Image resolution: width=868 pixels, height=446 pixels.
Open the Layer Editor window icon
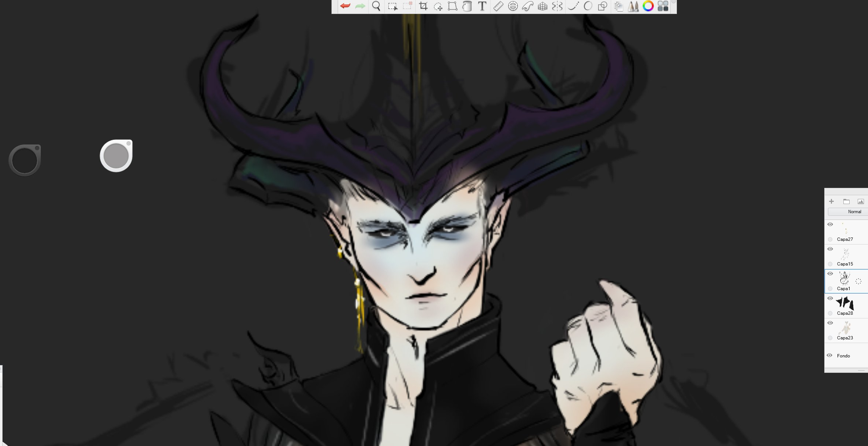click(618, 6)
